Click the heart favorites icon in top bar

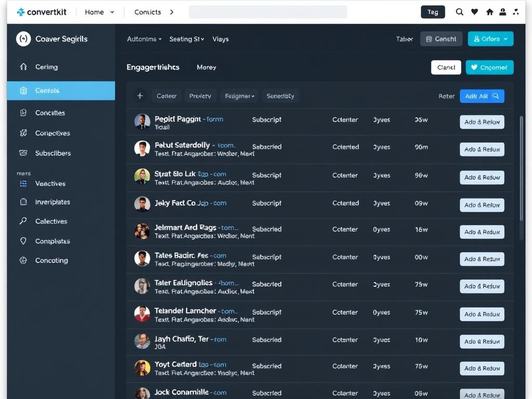click(x=474, y=11)
